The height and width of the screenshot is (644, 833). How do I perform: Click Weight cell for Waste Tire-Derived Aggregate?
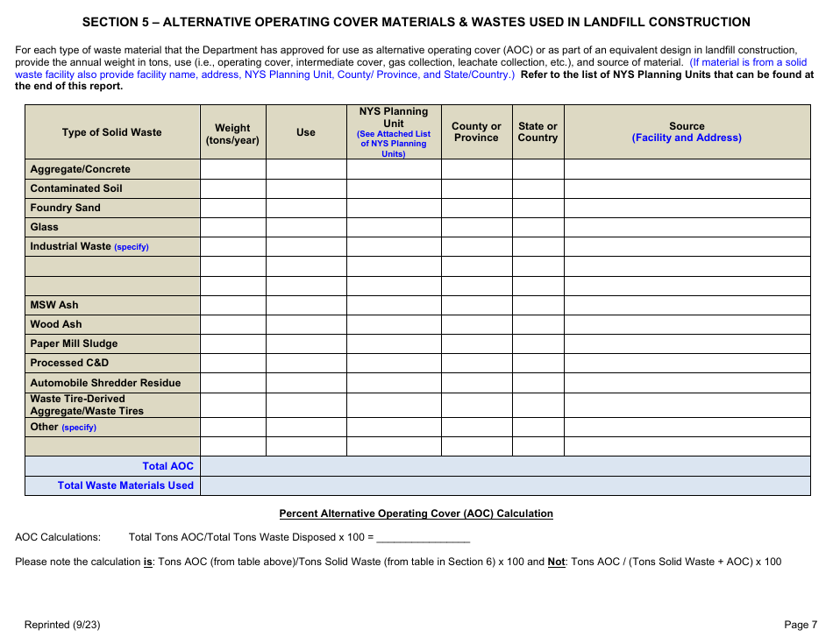click(232, 405)
